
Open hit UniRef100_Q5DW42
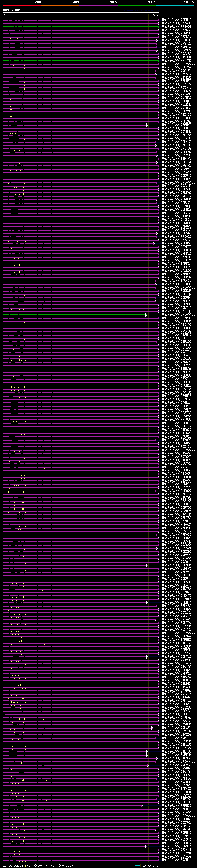(x=177, y=20)
